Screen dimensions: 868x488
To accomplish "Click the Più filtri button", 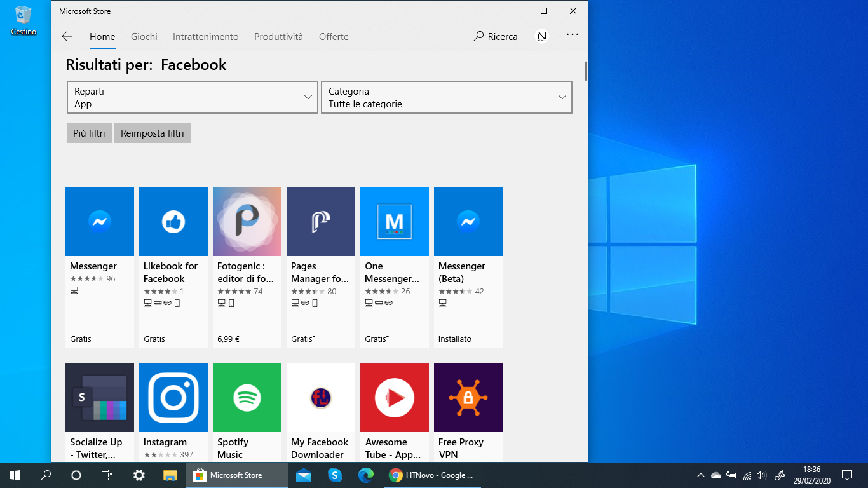I will pyautogui.click(x=89, y=133).
